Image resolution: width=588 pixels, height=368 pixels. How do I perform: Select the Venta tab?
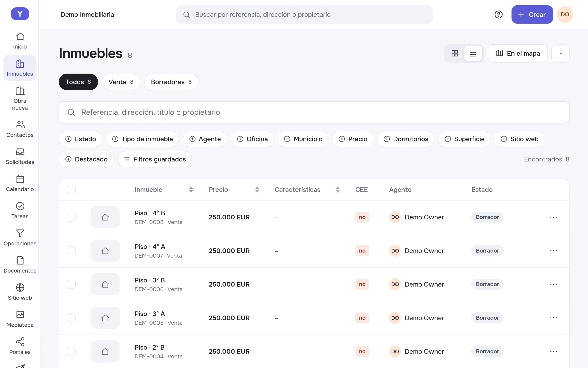coord(121,82)
